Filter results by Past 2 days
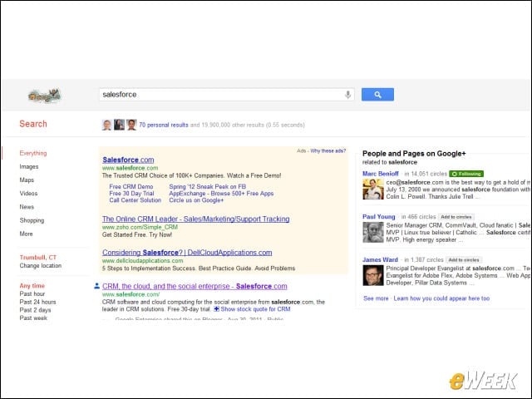532x399 pixels. pyautogui.click(x=35, y=310)
